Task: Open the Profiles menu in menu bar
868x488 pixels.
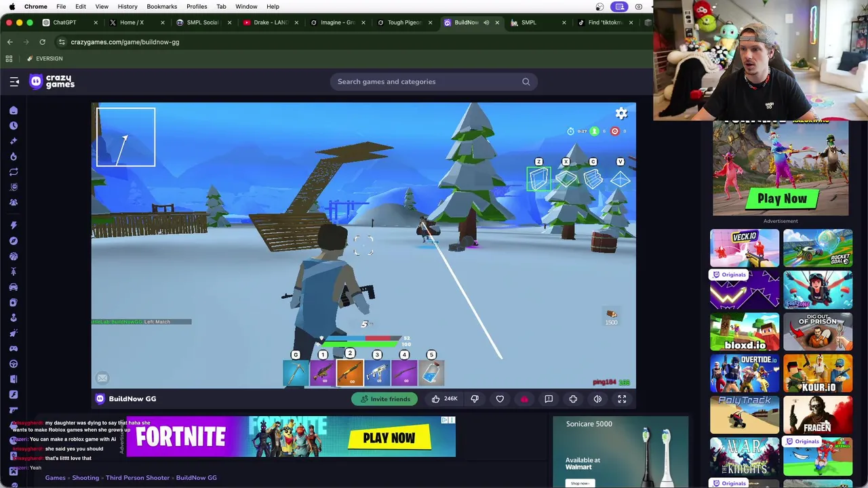Action: (197, 7)
